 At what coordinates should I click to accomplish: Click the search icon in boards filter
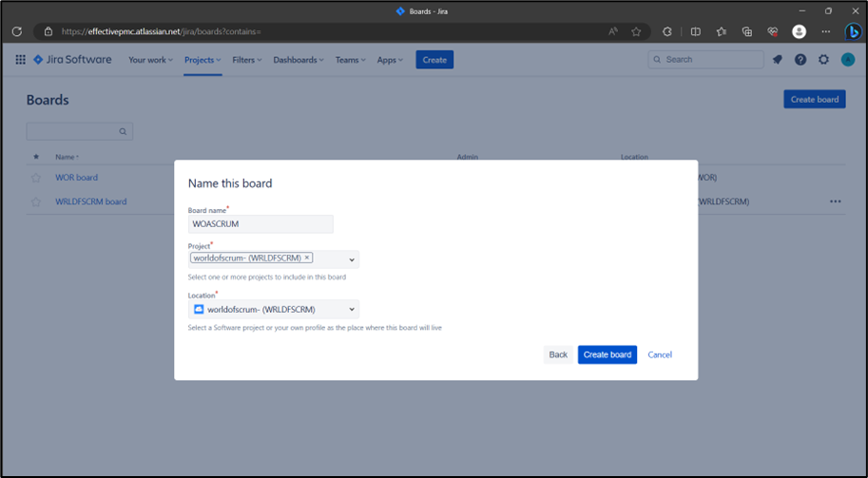[123, 132]
